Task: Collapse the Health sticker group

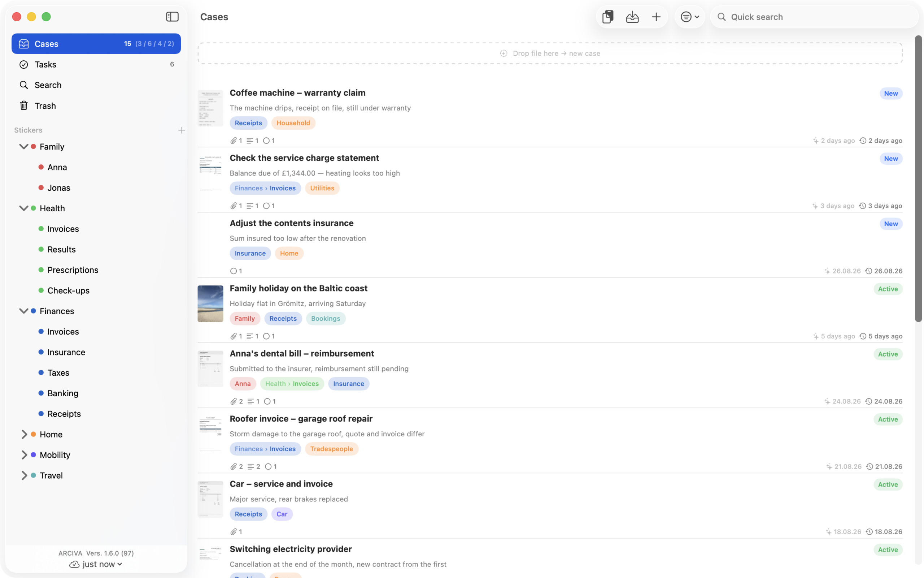Action: point(24,208)
